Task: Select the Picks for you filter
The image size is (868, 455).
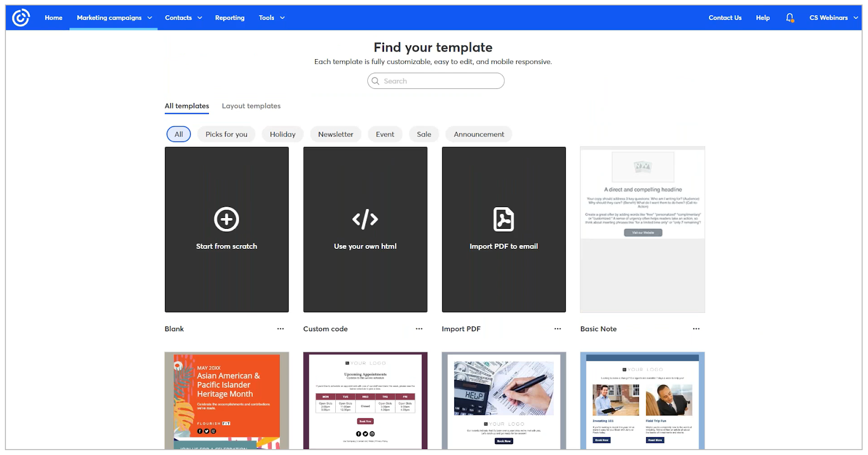Action: [x=226, y=134]
